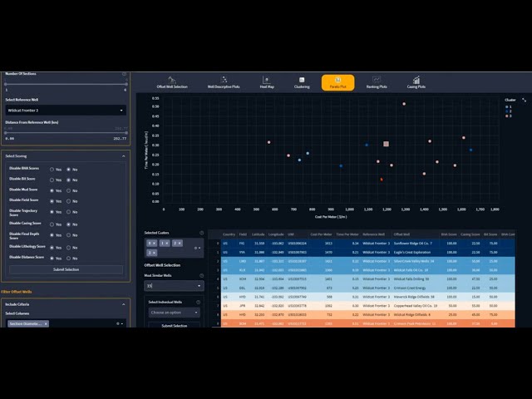Image resolution: width=532 pixels, height=399 pixels.
Task: Click the square reference well marker
Action: (x=386, y=144)
